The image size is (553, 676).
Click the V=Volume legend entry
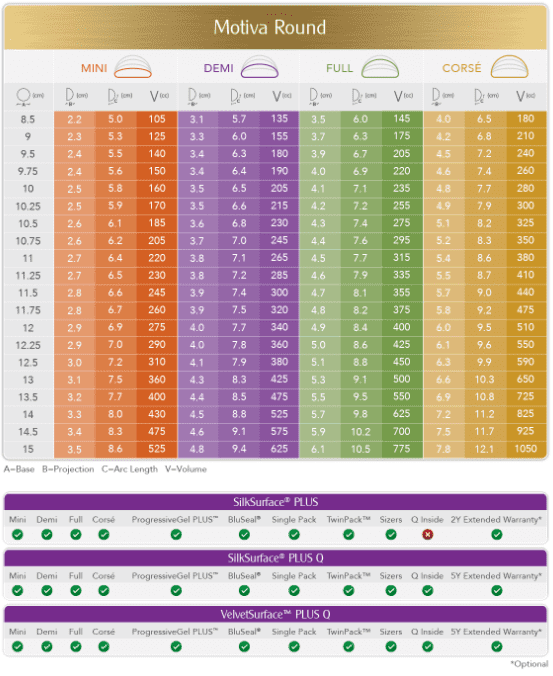click(186, 469)
